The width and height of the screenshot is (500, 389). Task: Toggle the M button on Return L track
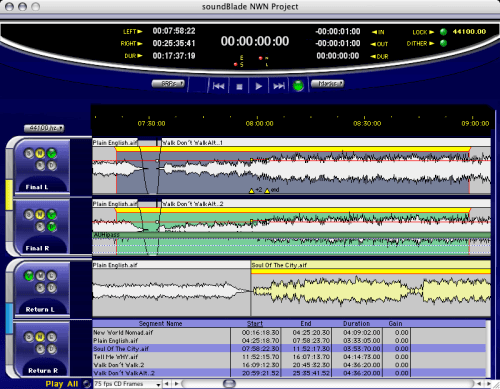[40, 276]
